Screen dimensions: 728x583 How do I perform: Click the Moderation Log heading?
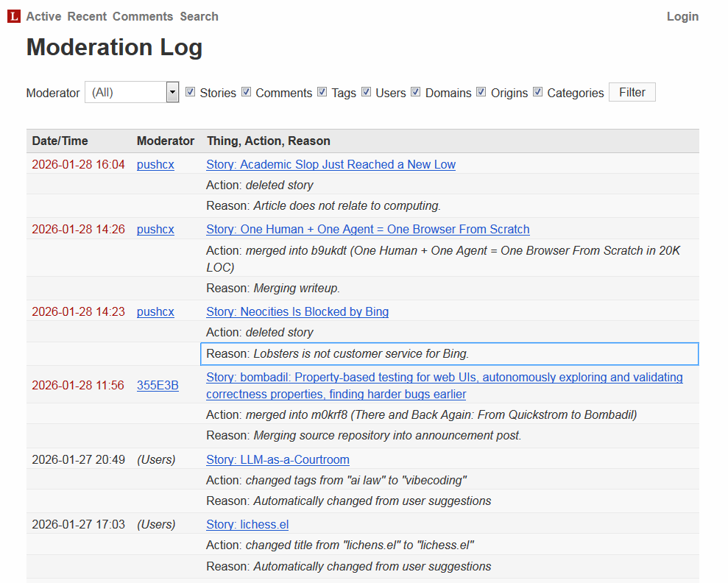coord(114,47)
